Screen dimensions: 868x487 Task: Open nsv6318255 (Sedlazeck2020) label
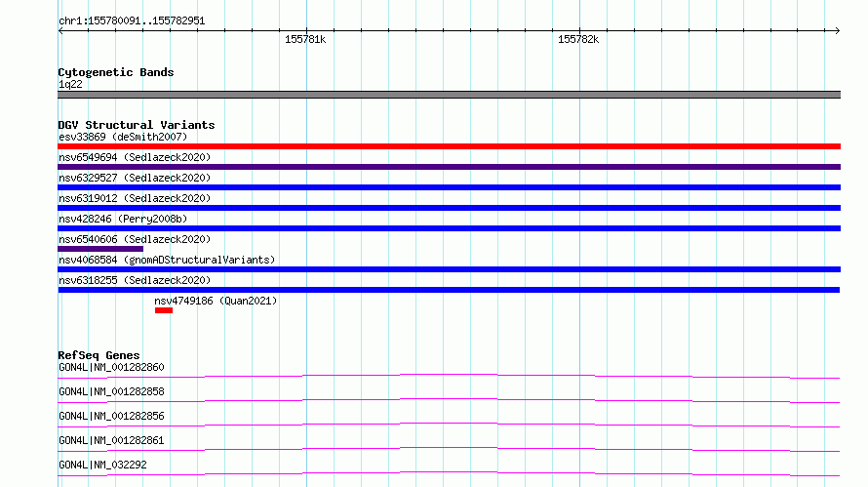(x=135, y=280)
